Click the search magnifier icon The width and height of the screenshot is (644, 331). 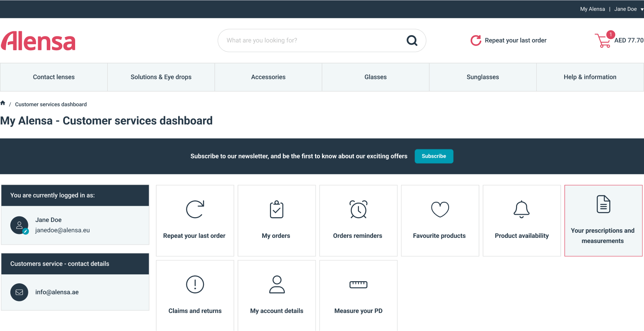412,40
